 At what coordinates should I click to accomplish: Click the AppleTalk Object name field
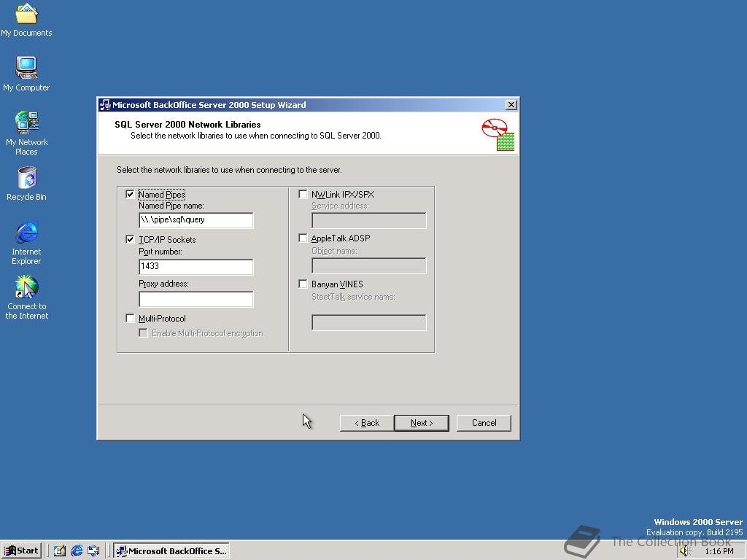click(x=368, y=265)
